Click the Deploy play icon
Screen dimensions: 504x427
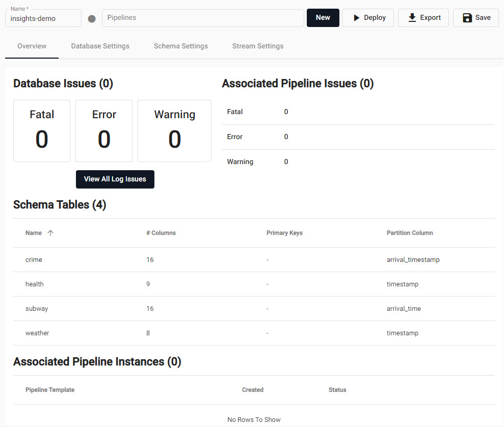[x=357, y=18]
